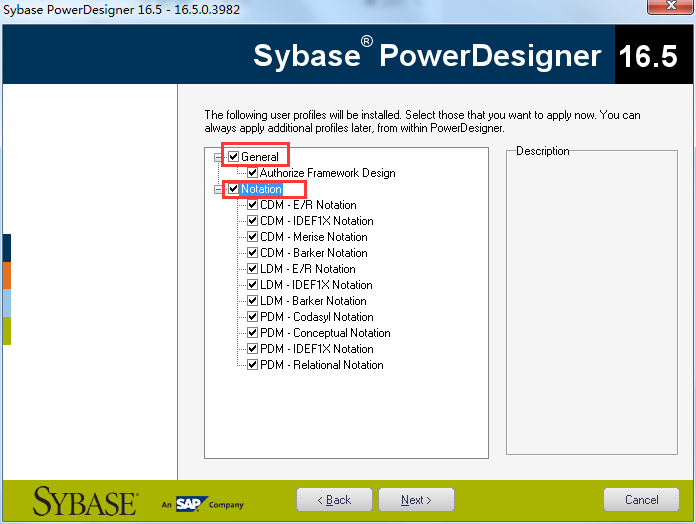This screenshot has width=696, height=524.
Task: Select the PDM - Conceptual Notation label
Action: point(325,333)
